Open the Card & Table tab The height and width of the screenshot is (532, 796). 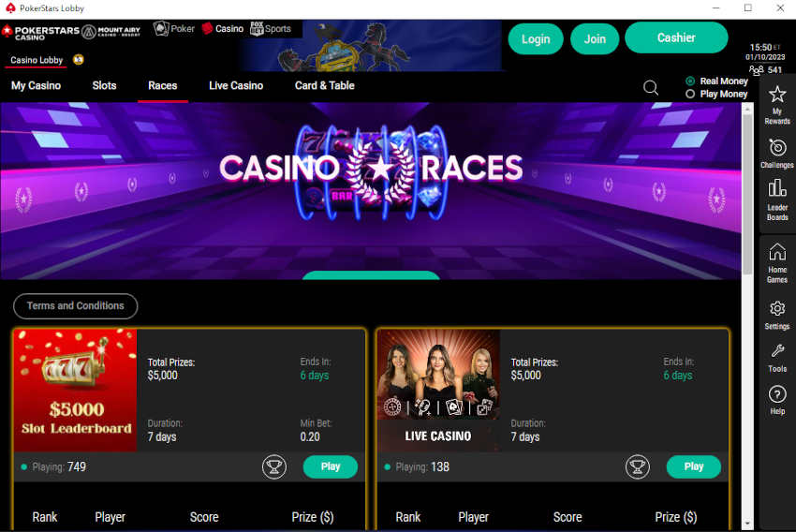[x=324, y=86]
